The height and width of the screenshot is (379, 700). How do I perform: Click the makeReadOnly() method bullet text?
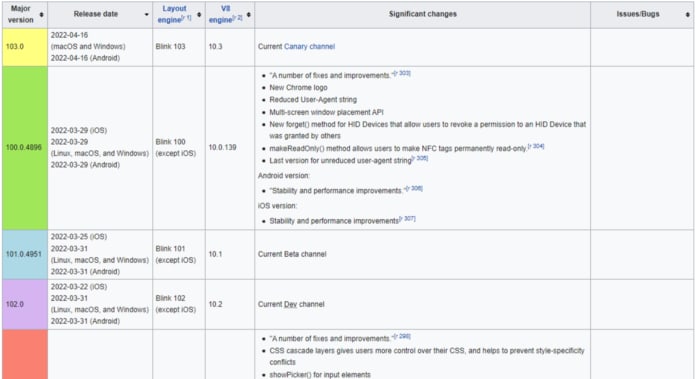pos(398,148)
